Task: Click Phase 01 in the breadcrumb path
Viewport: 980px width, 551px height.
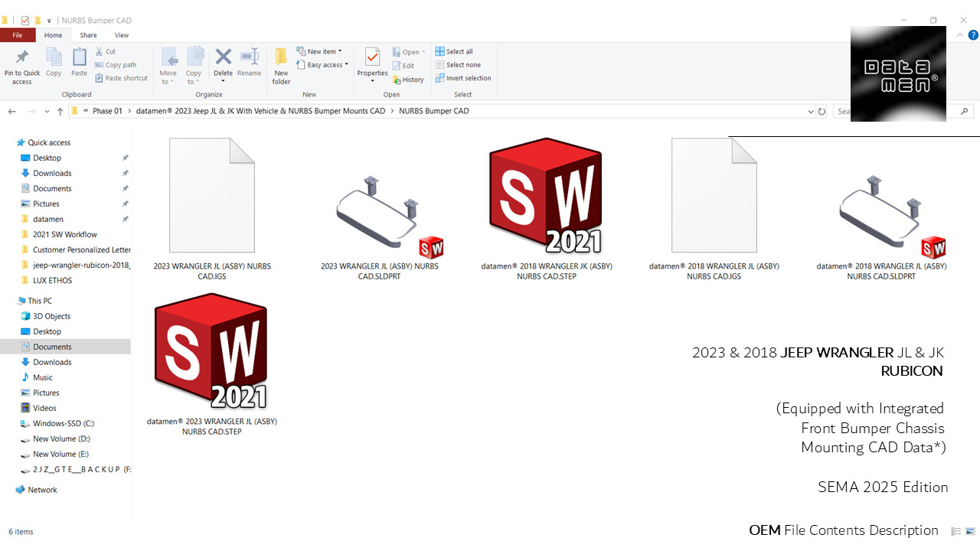Action: point(107,111)
